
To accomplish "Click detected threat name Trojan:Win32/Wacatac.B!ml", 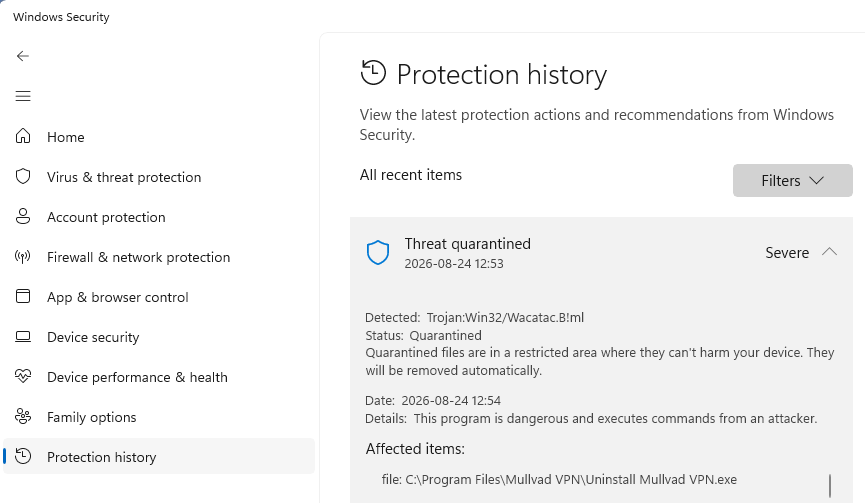I will point(505,318).
